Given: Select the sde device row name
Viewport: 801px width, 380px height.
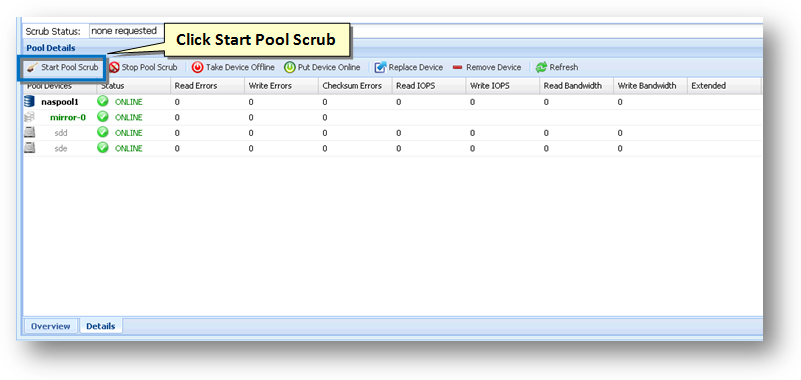Looking at the screenshot, I should (x=61, y=148).
